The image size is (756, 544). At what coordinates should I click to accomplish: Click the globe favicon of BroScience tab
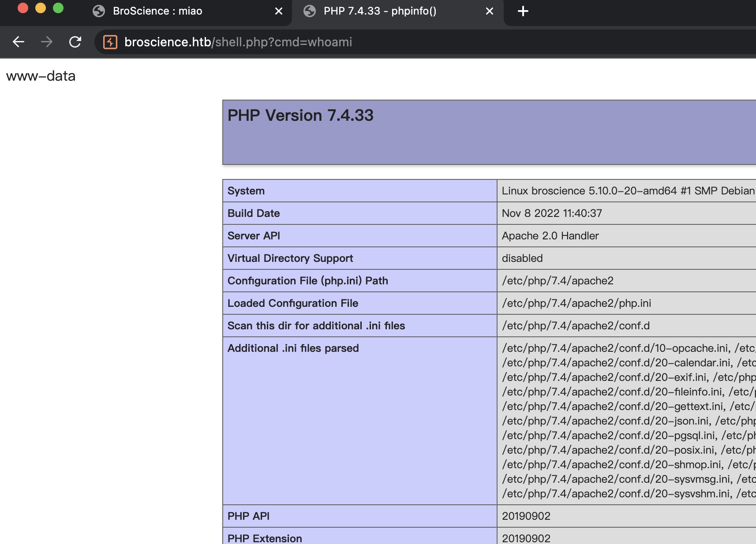tap(99, 11)
